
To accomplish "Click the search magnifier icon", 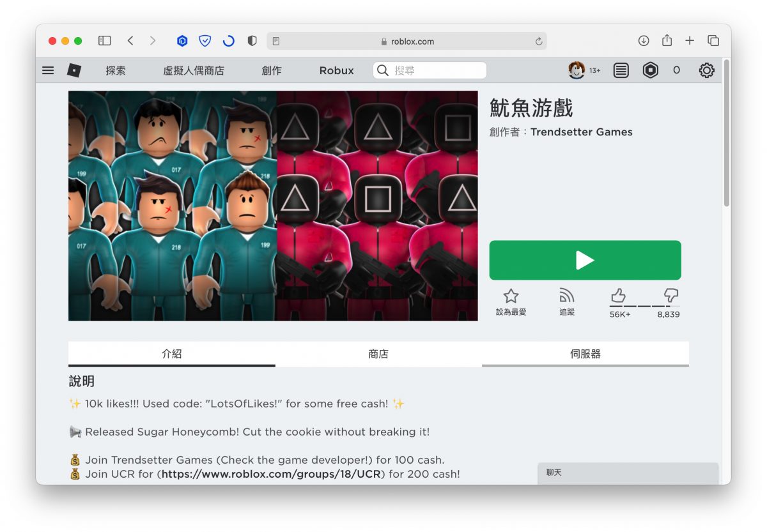I will click(x=383, y=70).
